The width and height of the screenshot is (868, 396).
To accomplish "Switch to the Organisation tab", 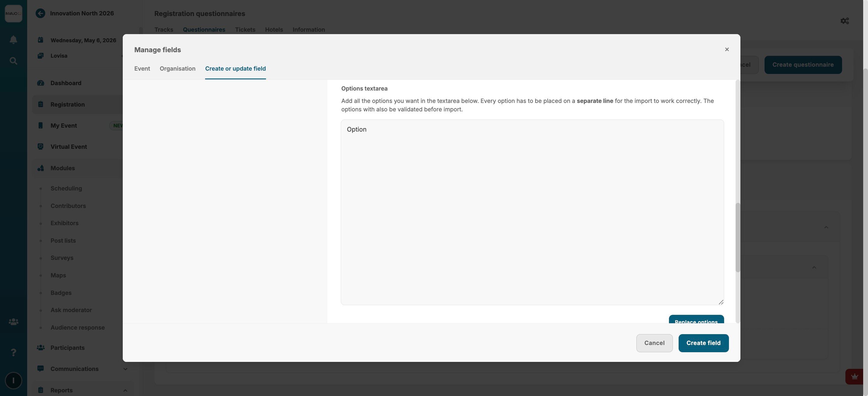I will point(177,69).
